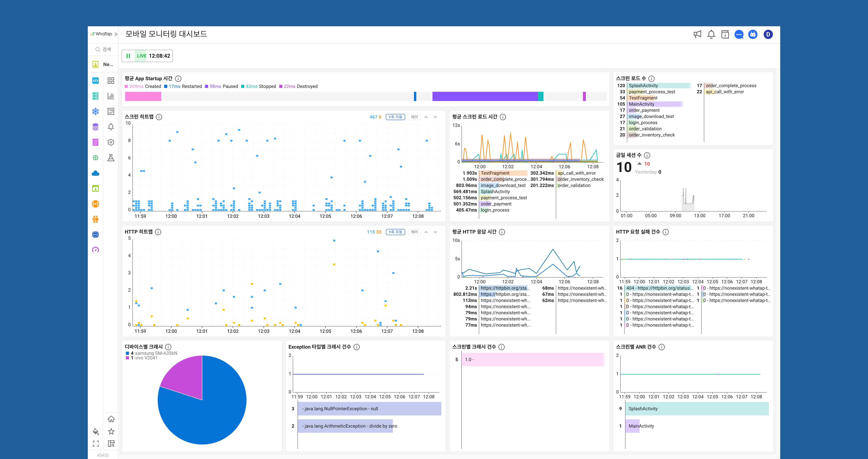Viewport: 868px width, 459px height.
Task: Toggle Y축 자동 on 스크린 히트맵 panel
Action: [395, 117]
